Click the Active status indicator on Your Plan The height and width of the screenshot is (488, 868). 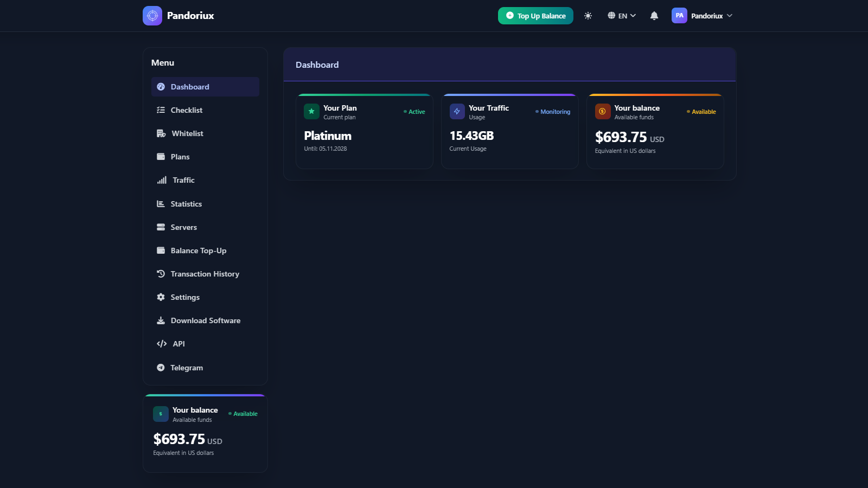pyautogui.click(x=415, y=112)
